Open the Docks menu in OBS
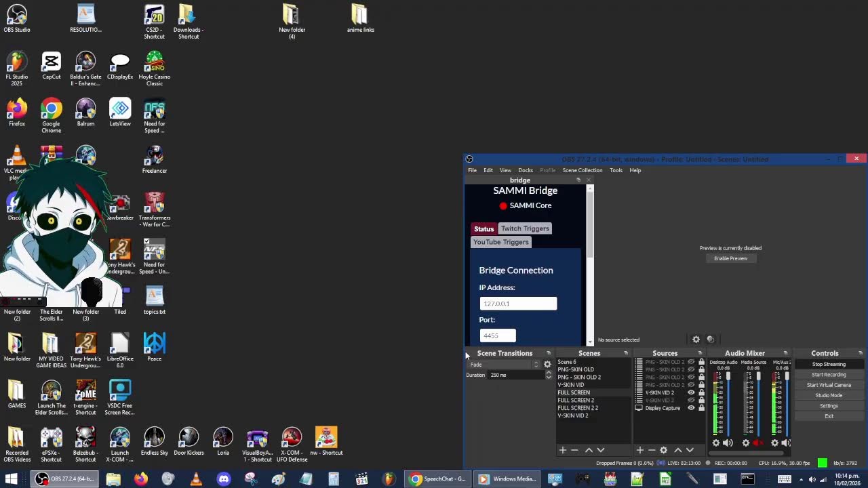The image size is (868, 488). (x=526, y=170)
